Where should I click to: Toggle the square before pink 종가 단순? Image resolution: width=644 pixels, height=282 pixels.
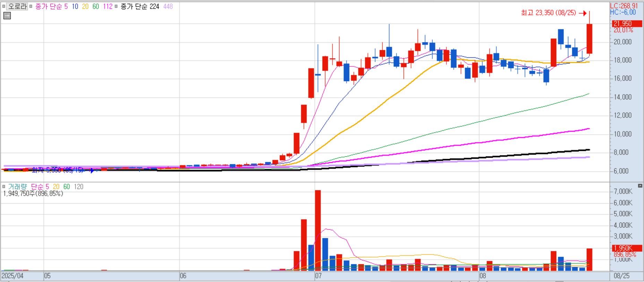click(31, 6)
